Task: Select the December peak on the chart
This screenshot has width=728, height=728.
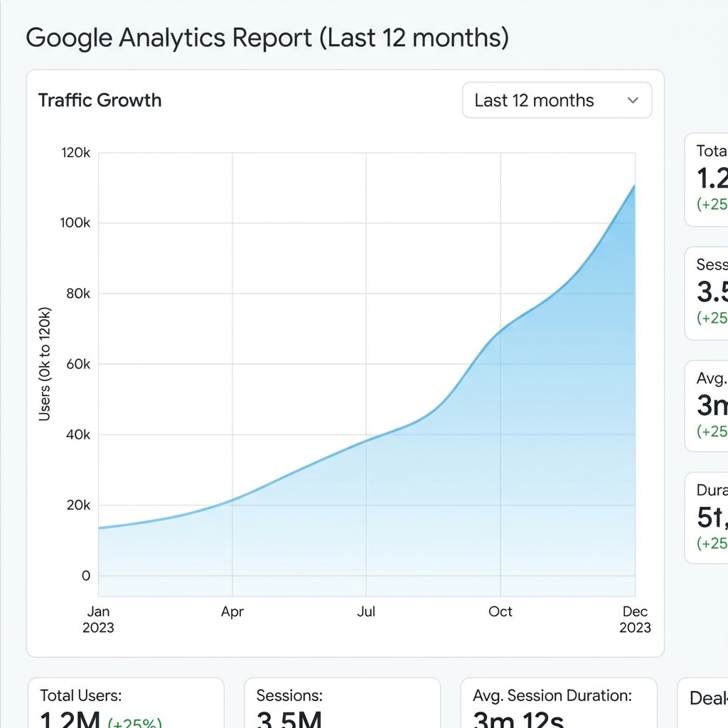Action: 633,187
